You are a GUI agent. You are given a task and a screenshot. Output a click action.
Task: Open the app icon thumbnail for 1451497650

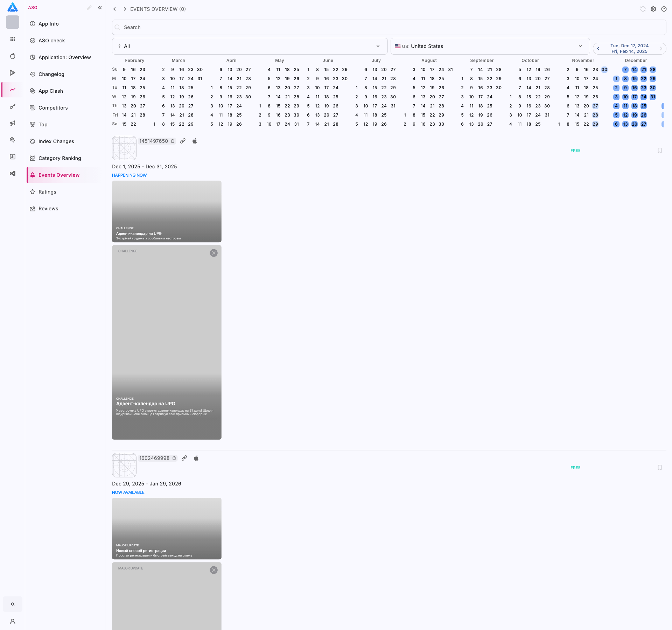pos(124,148)
